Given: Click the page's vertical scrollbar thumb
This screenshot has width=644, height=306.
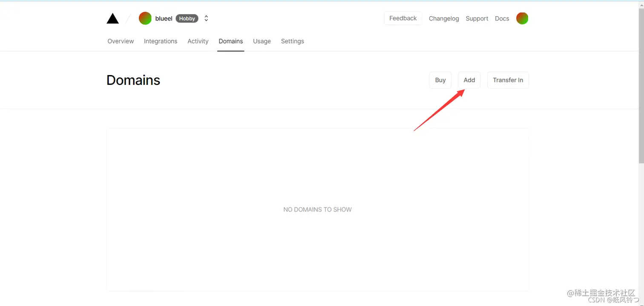Looking at the screenshot, I should pos(641,85).
